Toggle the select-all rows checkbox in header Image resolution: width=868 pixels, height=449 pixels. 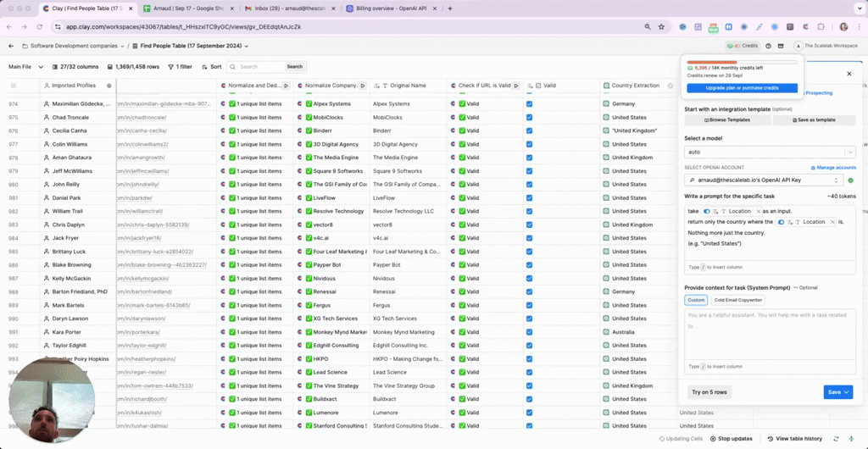point(14,86)
